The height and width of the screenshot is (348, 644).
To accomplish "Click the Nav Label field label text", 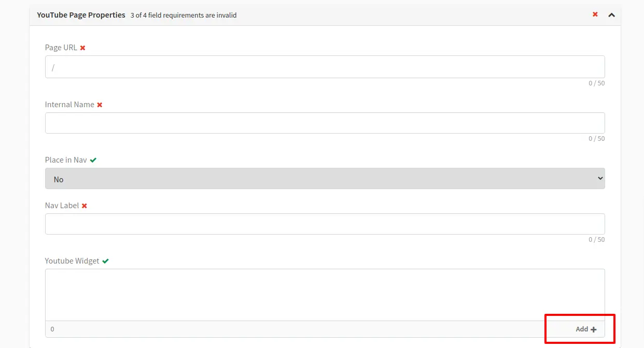I will tap(62, 206).
